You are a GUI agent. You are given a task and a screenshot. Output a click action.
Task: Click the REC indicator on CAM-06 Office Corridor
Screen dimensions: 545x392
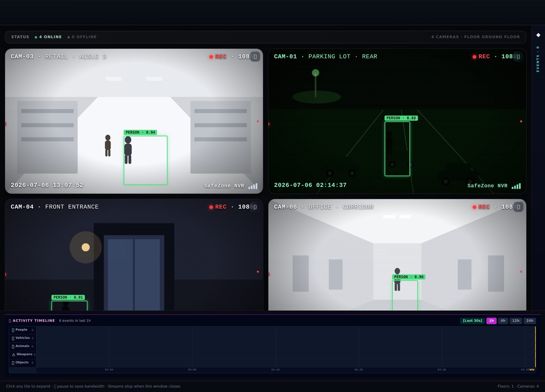pos(481,207)
